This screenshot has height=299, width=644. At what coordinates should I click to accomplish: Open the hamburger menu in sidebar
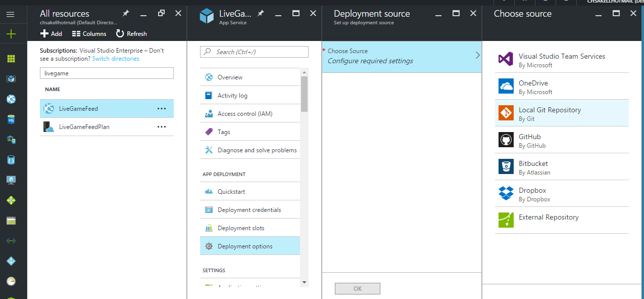point(11,15)
